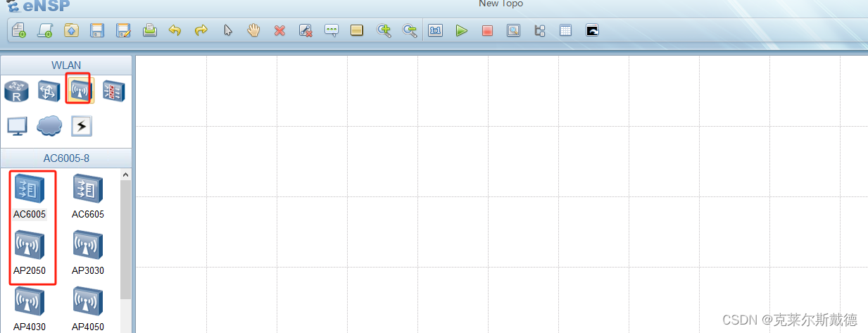Pick the AP2050 access point
This screenshot has width=868, height=333.
tap(30, 253)
